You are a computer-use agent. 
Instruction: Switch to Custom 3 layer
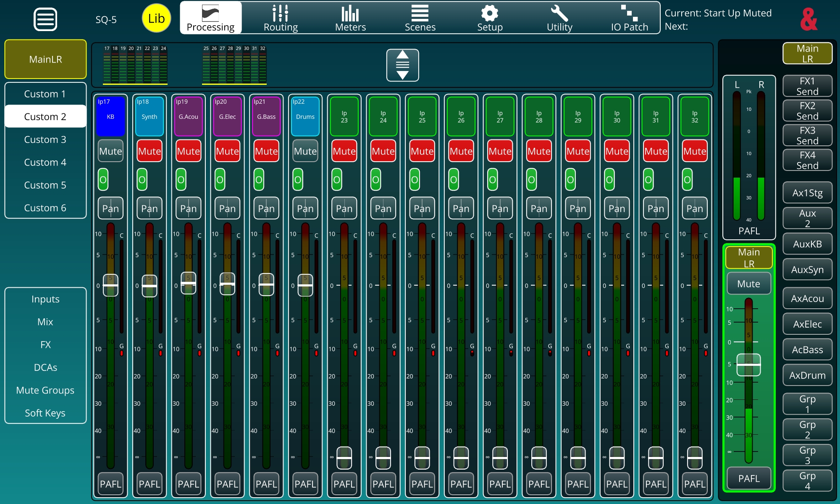tap(45, 139)
